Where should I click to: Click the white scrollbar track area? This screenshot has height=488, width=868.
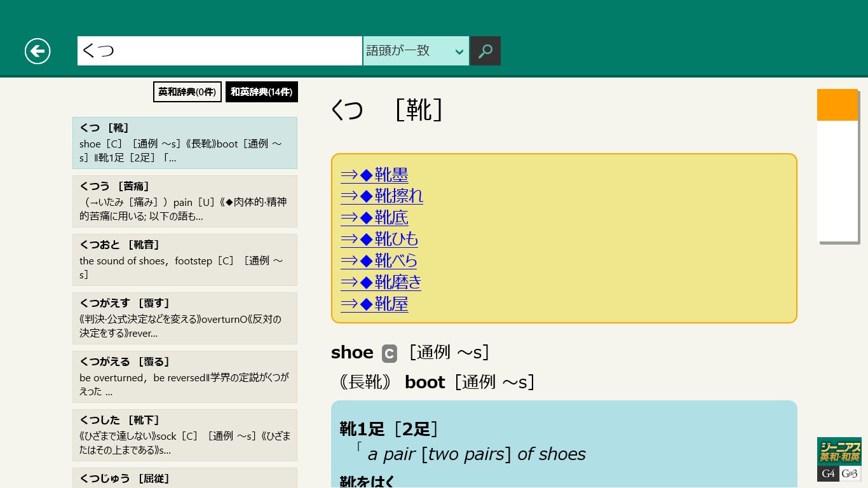tap(837, 181)
